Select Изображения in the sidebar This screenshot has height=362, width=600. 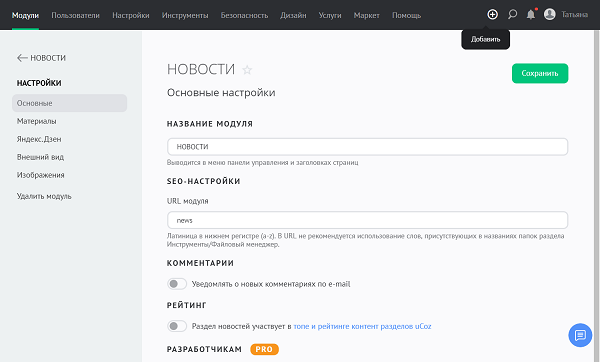(40, 175)
